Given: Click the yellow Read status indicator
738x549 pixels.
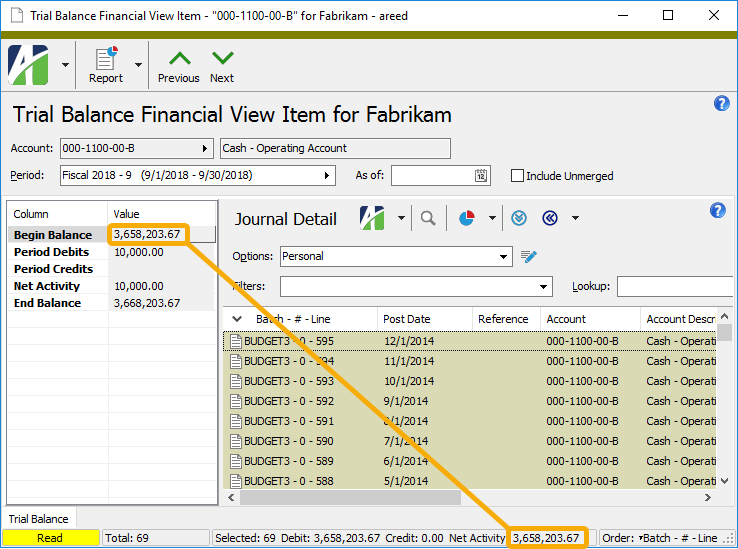Looking at the screenshot, I should [x=50, y=538].
